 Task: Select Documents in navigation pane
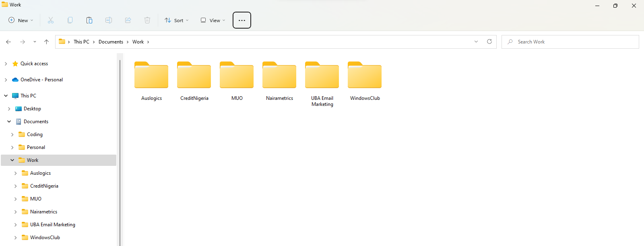click(x=36, y=122)
